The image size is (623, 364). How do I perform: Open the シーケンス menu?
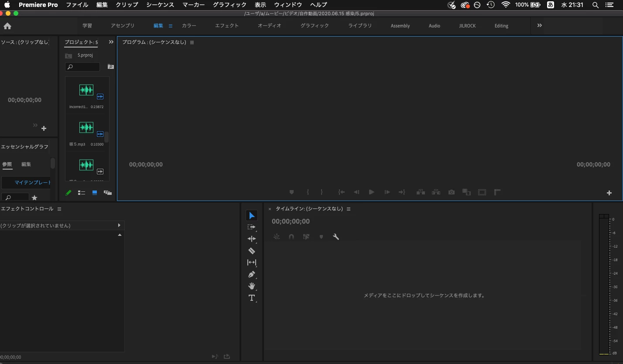coord(160,5)
